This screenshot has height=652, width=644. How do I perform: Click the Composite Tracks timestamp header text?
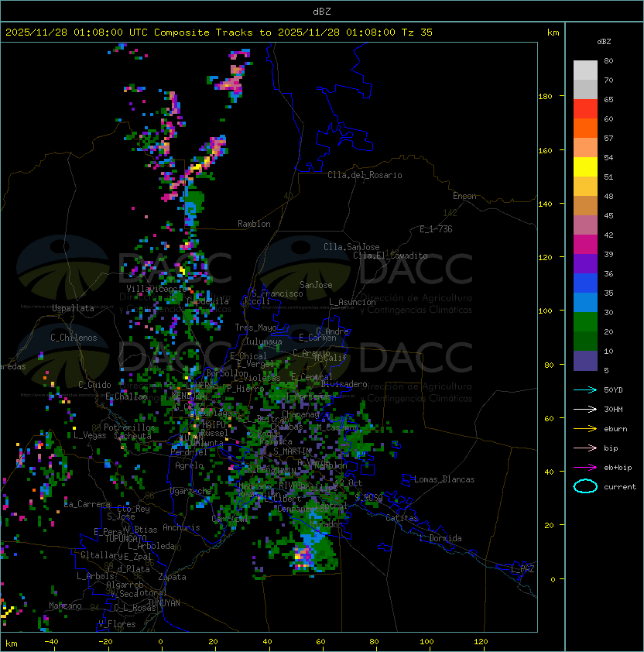[x=219, y=33]
